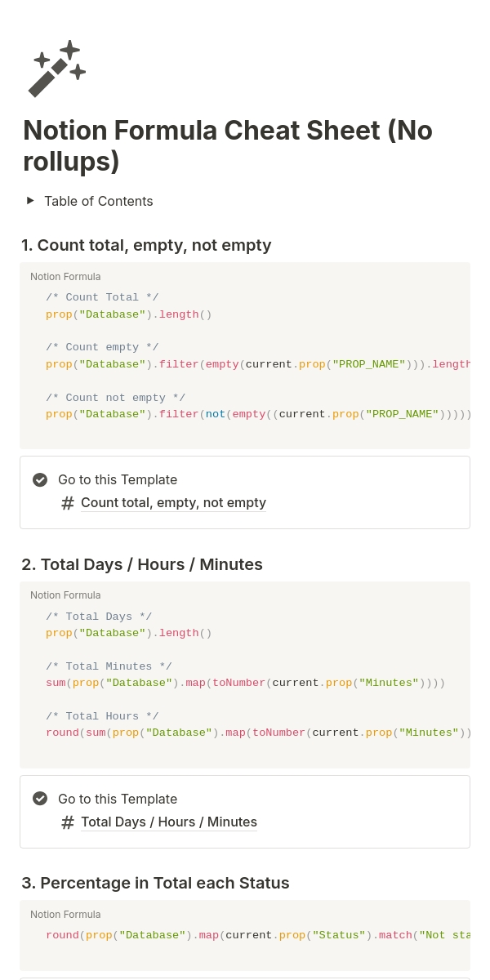Click the magic wand page icon
This screenshot has width=490, height=980.
56,69
